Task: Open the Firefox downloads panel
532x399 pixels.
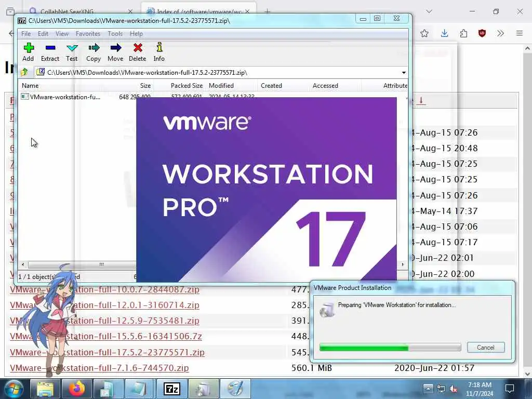Action: [444, 33]
